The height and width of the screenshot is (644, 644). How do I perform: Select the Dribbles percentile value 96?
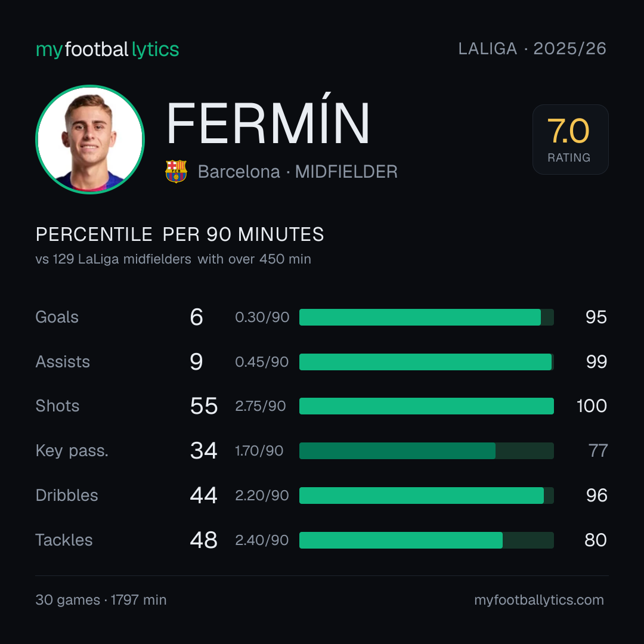click(596, 496)
